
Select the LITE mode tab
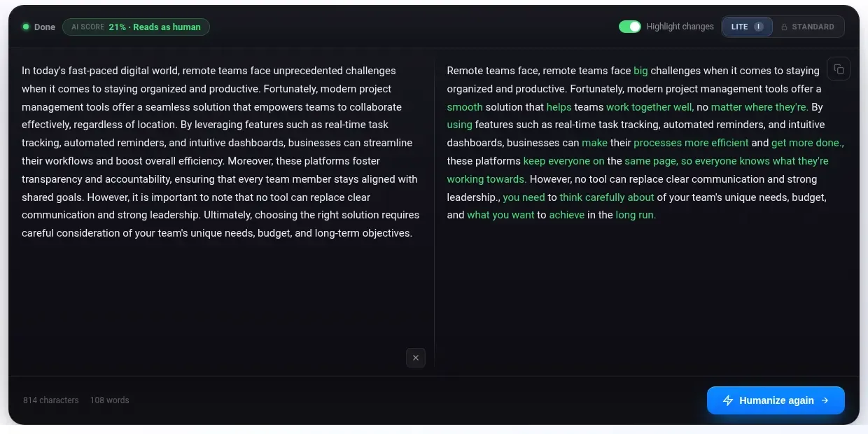pos(748,27)
